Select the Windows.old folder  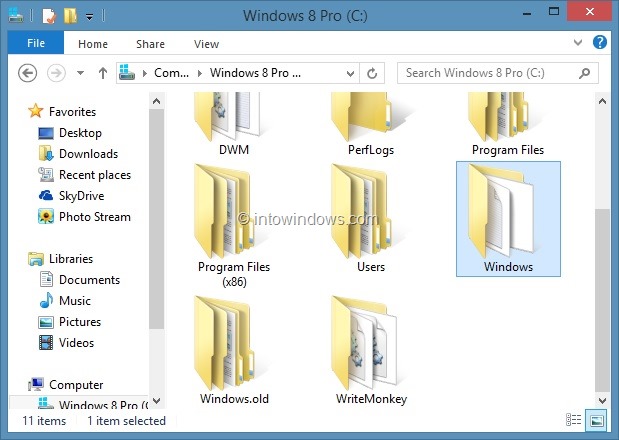[x=234, y=350]
